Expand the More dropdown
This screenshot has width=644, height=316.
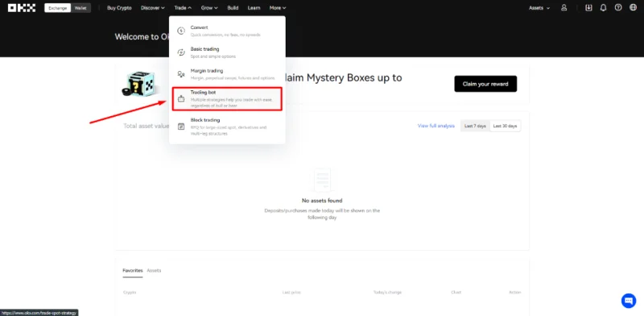278,8
